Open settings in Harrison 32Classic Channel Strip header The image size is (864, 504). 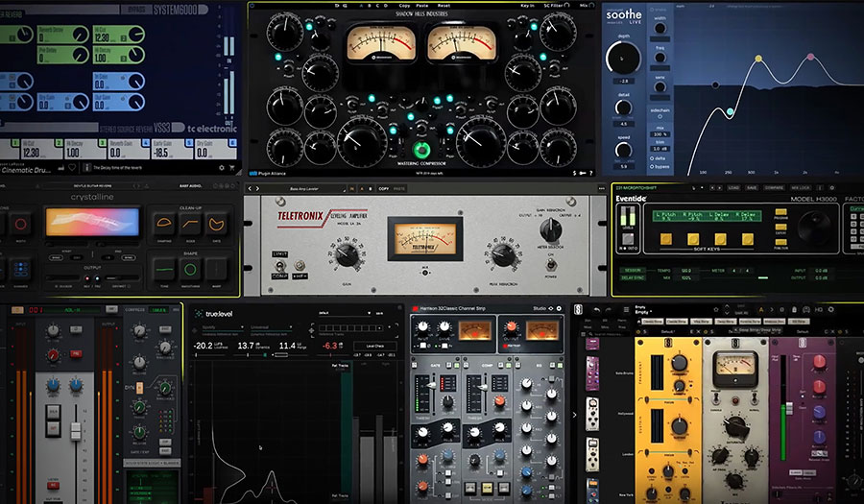(x=559, y=308)
